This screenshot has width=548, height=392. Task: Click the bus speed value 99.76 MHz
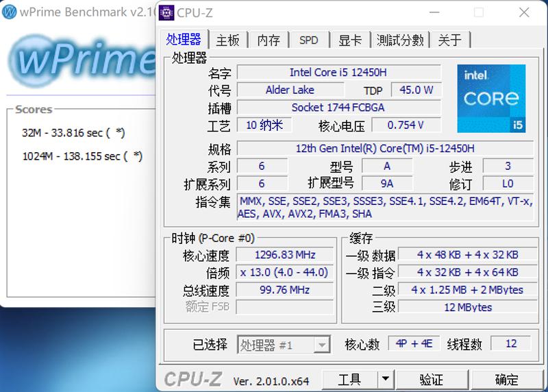pos(285,289)
